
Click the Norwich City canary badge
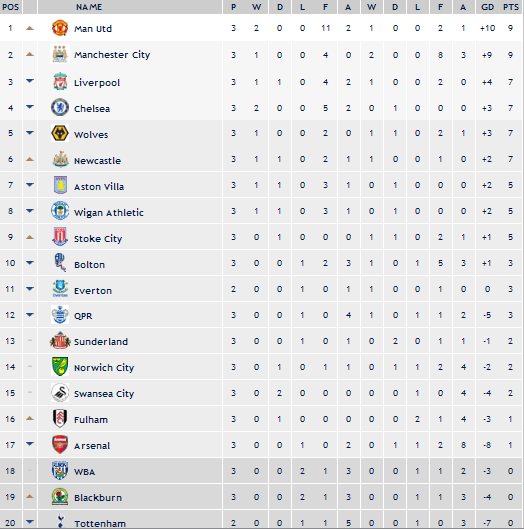(60, 366)
